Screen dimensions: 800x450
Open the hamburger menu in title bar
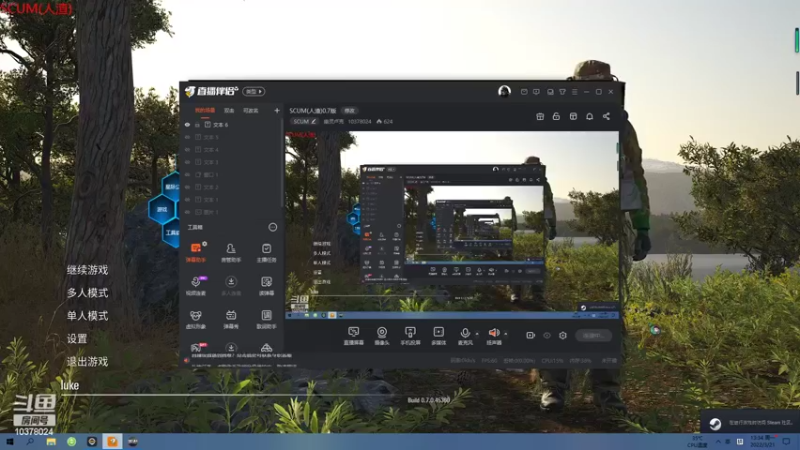pos(574,92)
